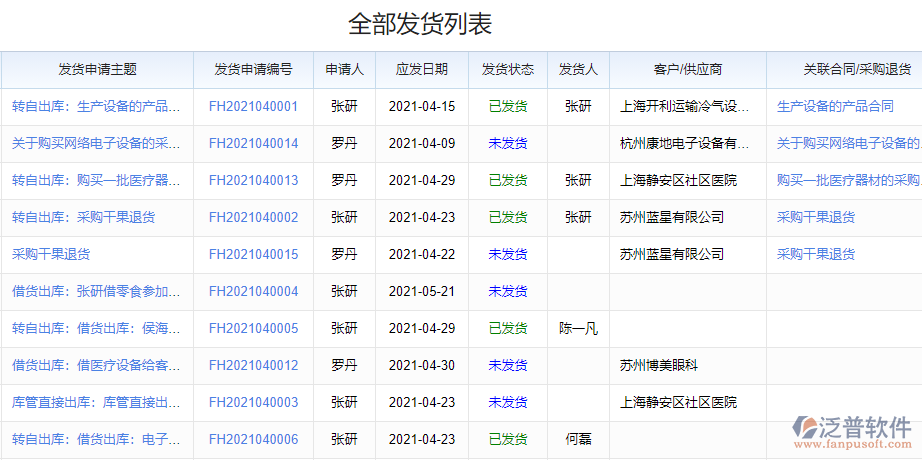922x460 pixels.
Task: Select customer 杭州康地电子设备有...
Action: coord(685,144)
